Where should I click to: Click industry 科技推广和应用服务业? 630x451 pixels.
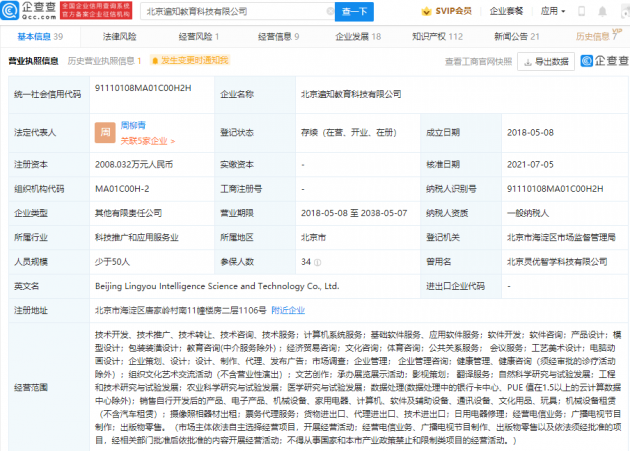[x=137, y=238]
